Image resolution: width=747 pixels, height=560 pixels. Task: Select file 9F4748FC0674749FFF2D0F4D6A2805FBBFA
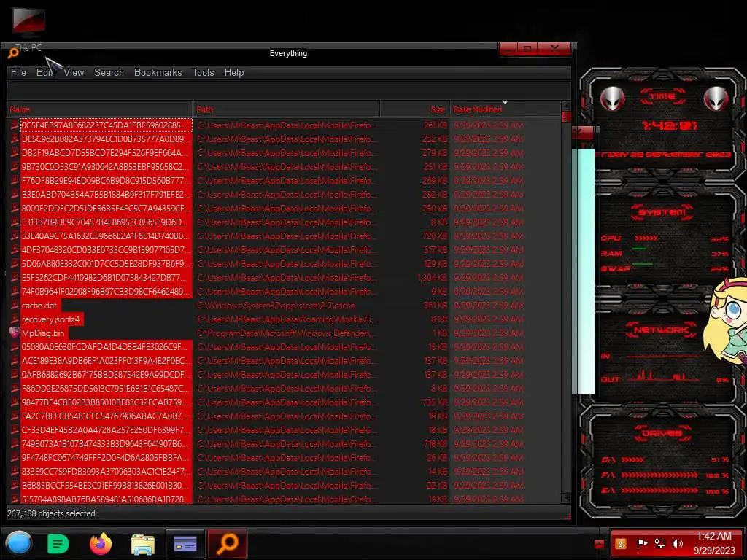pyautogui.click(x=106, y=458)
